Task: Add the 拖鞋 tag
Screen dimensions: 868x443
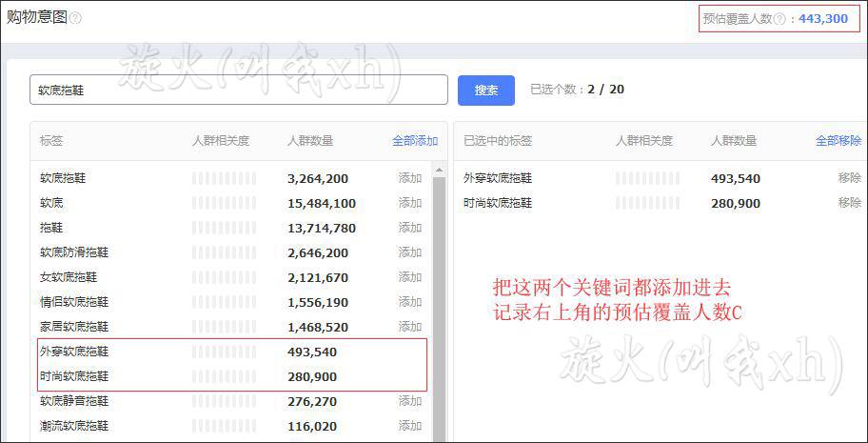Action: [410, 228]
